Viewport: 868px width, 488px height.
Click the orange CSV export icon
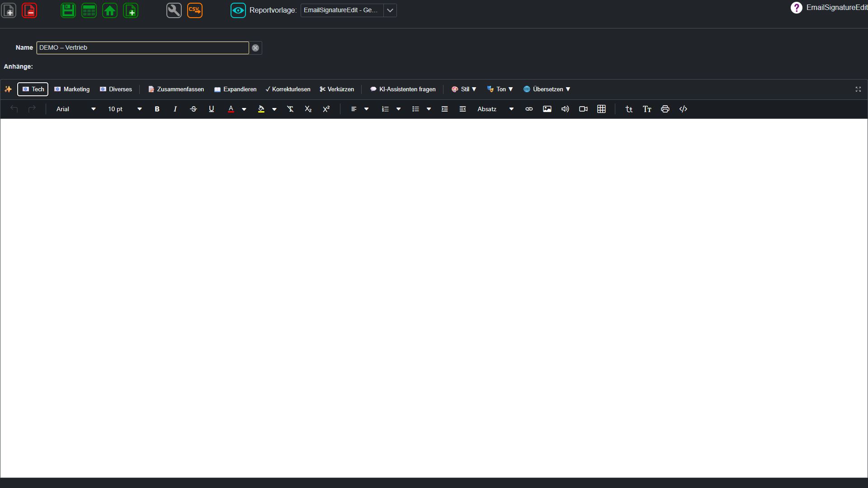click(195, 10)
